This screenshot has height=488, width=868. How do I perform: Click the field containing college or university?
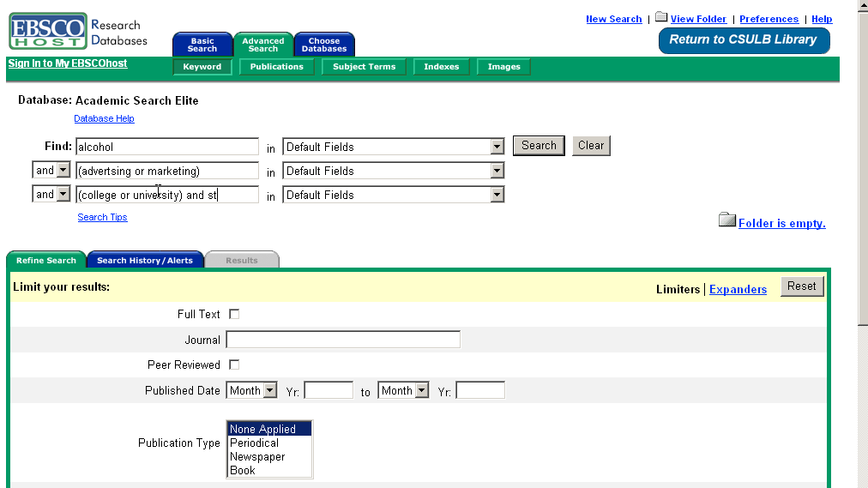pos(167,195)
